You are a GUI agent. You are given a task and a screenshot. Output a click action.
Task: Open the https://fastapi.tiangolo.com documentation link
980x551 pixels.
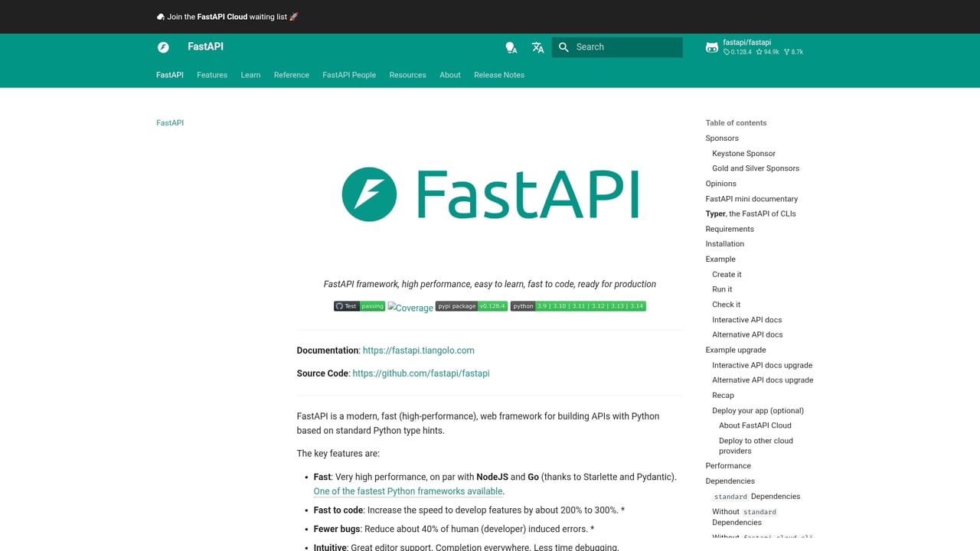tap(418, 350)
